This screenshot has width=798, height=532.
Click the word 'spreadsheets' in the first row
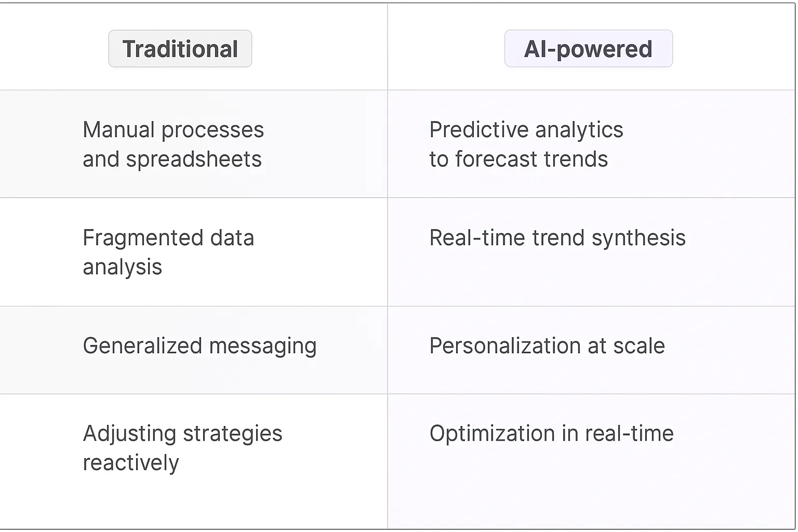click(x=194, y=159)
